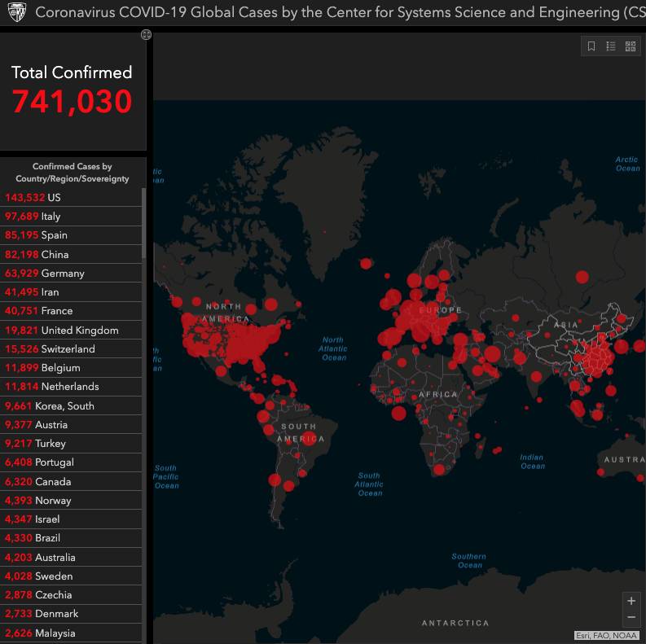
Task: Zoom in with the plus button
Action: point(631,601)
